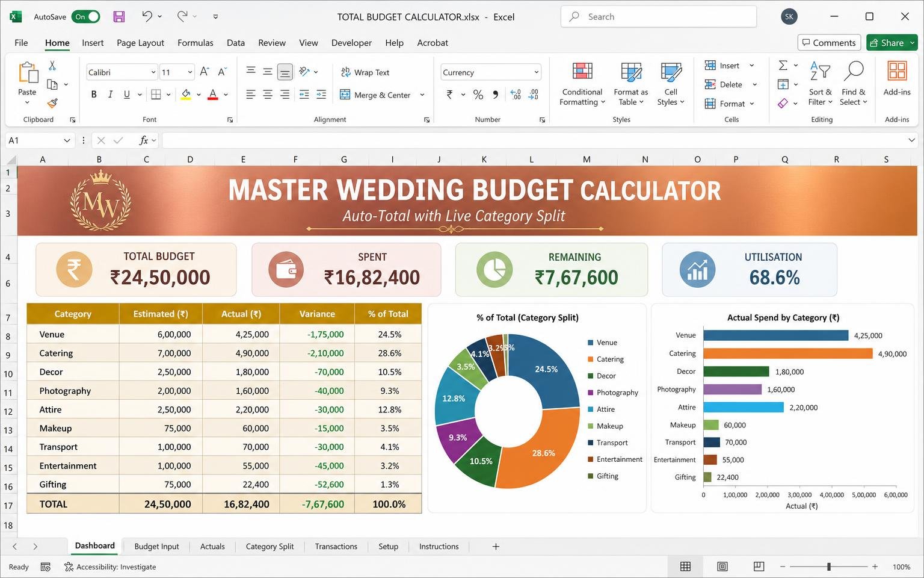The image size is (924, 578).
Task: Toggle the AutoSave switch
Action: tap(86, 17)
